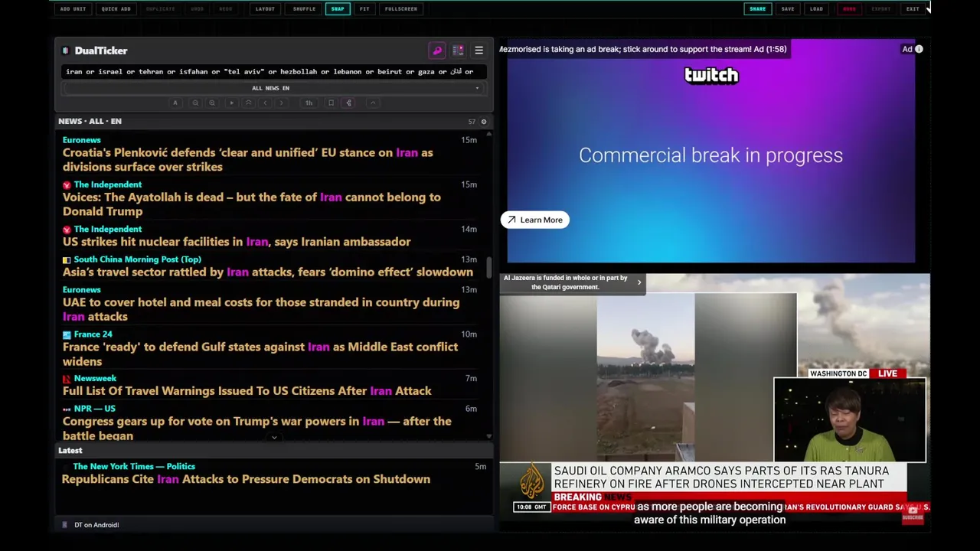
Task: Open the layout grid icon beside the key
Action: [x=458, y=51]
